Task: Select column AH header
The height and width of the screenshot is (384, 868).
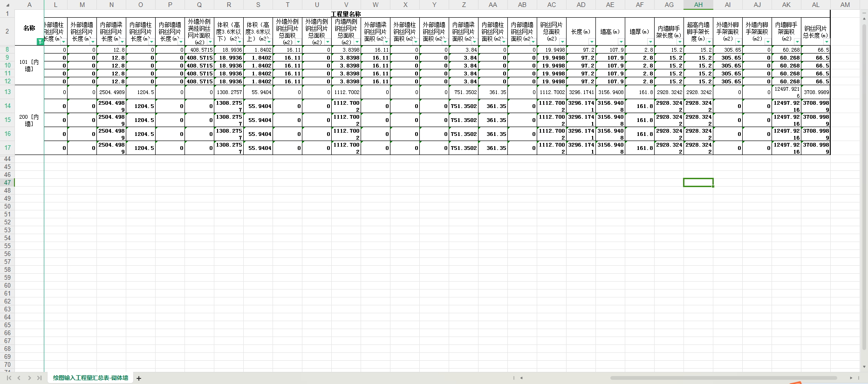Action: (698, 5)
